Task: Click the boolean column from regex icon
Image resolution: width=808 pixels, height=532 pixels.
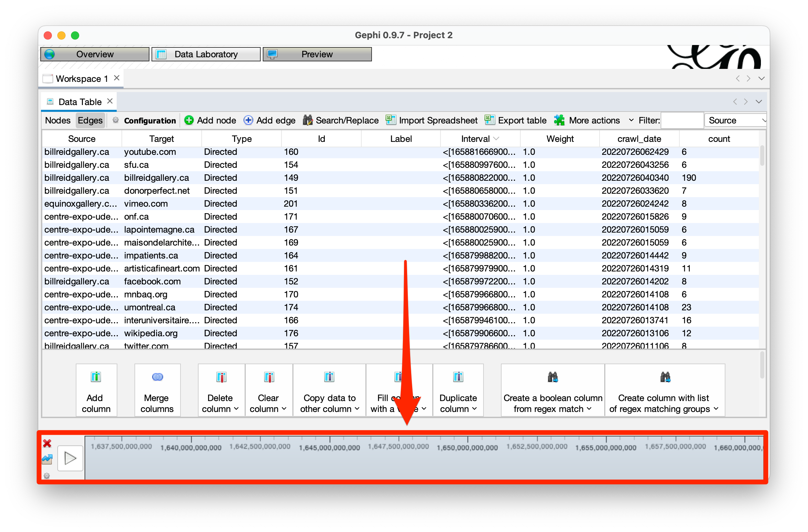Action: click(x=553, y=377)
